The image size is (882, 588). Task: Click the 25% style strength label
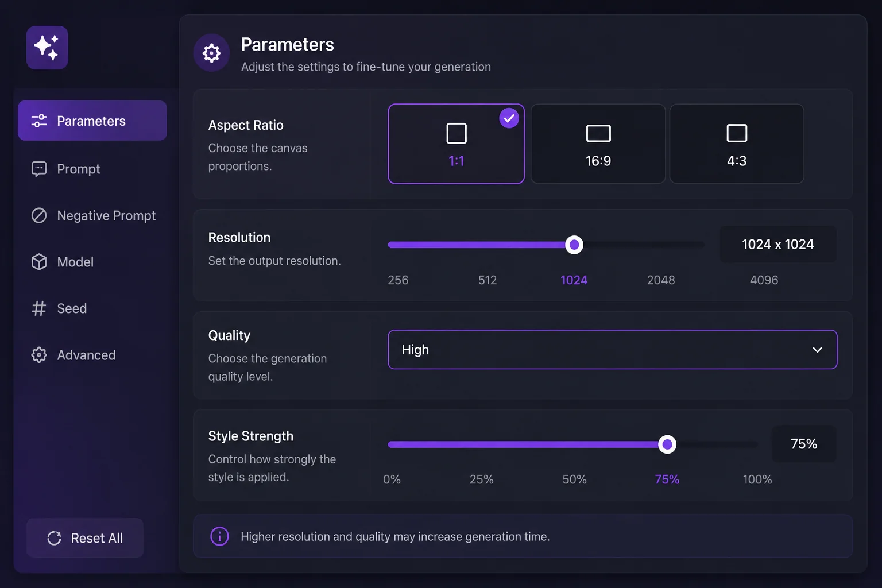482,479
